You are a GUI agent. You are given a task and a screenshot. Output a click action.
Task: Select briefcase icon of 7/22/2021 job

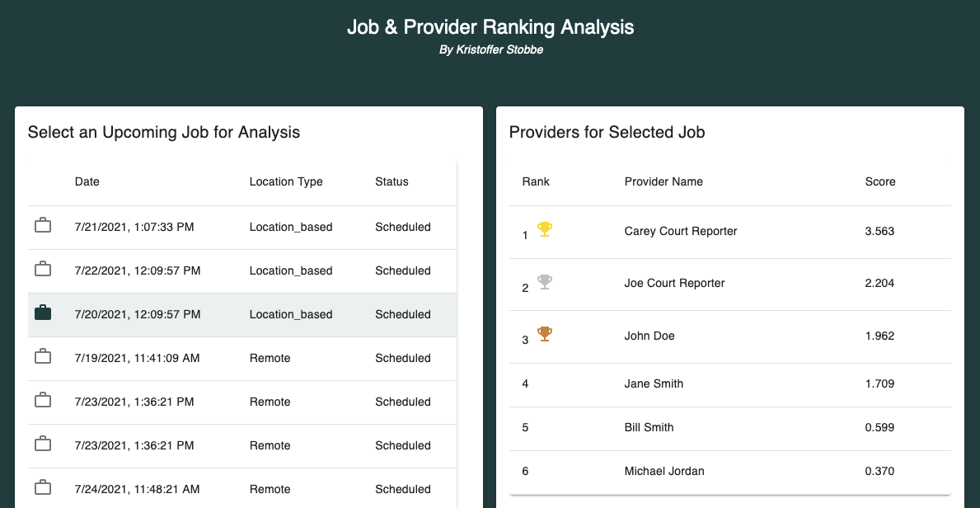(43, 269)
